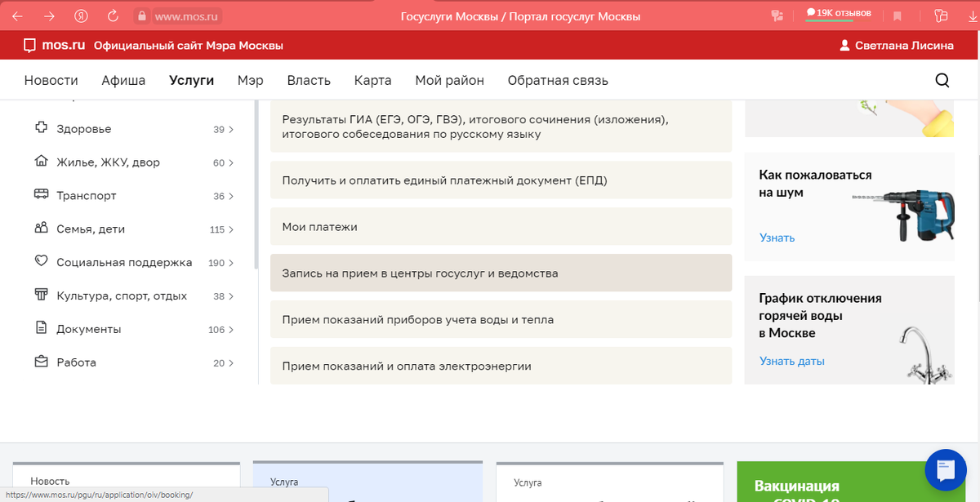Image resolution: width=980 pixels, height=502 pixels.
Task: Open the chat support bubble button
Action: coord(946,469)
